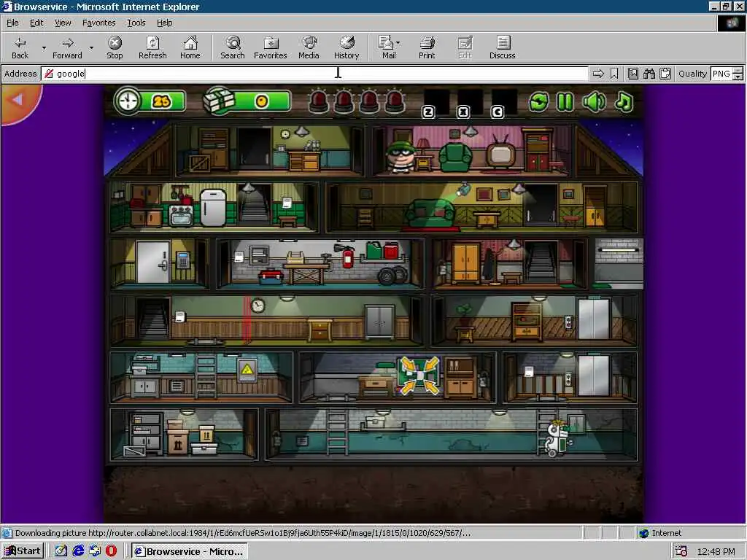Open the Back history dropdown arrow
This screenshot has height=560, width=747.
point(44,47)
